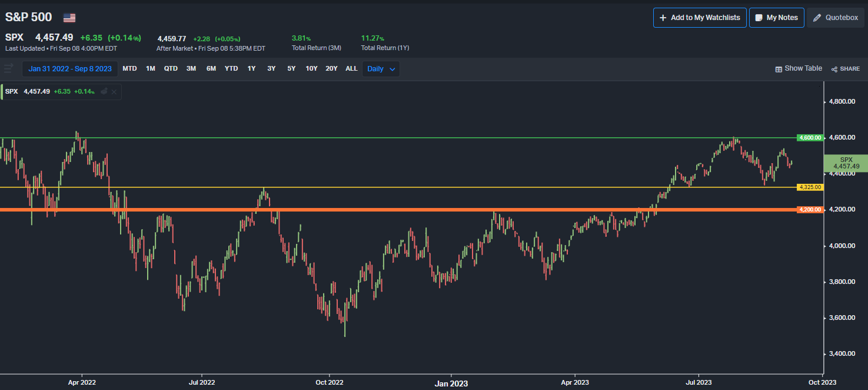Add S&P 500 to My Watchlists

[700, 18]
